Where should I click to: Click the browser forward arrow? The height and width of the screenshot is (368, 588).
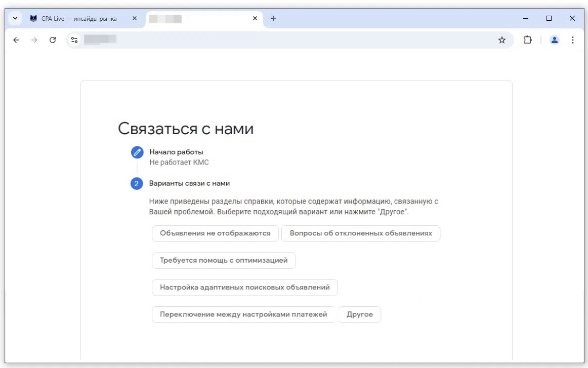pyautogui.click(x=34, y=40)
